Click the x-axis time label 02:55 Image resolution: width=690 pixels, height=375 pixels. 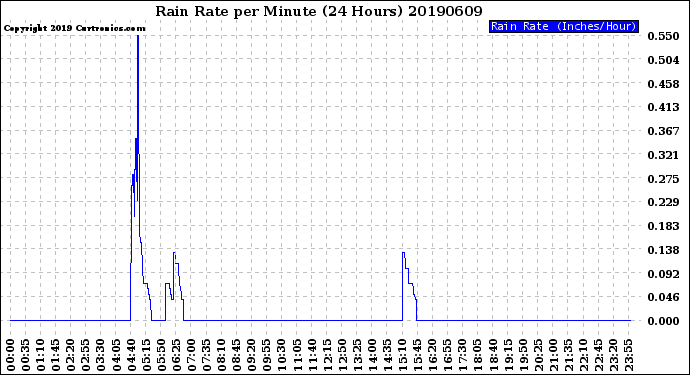coord(86,355)
